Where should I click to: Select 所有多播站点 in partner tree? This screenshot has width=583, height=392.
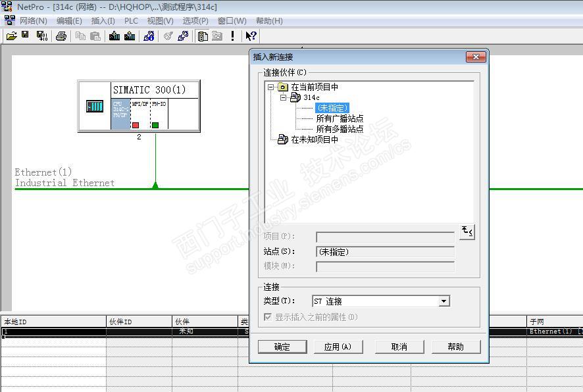(x=340, y=129)
